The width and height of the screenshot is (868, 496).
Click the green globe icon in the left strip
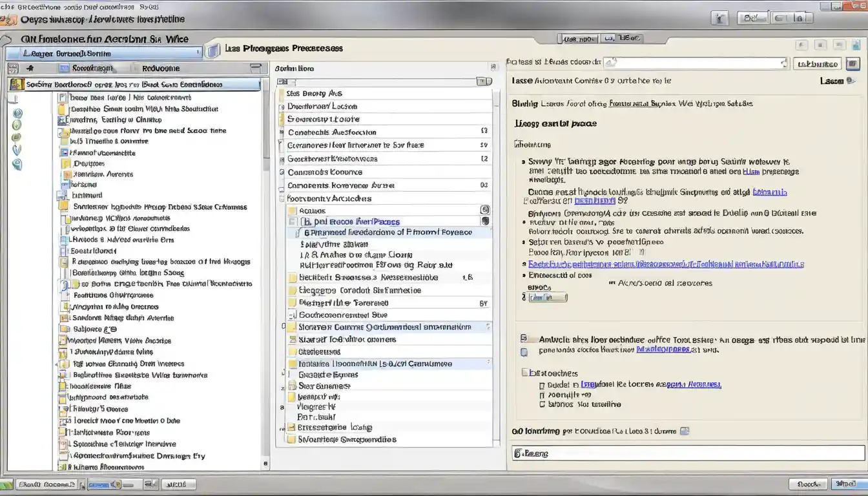(17, 125)
